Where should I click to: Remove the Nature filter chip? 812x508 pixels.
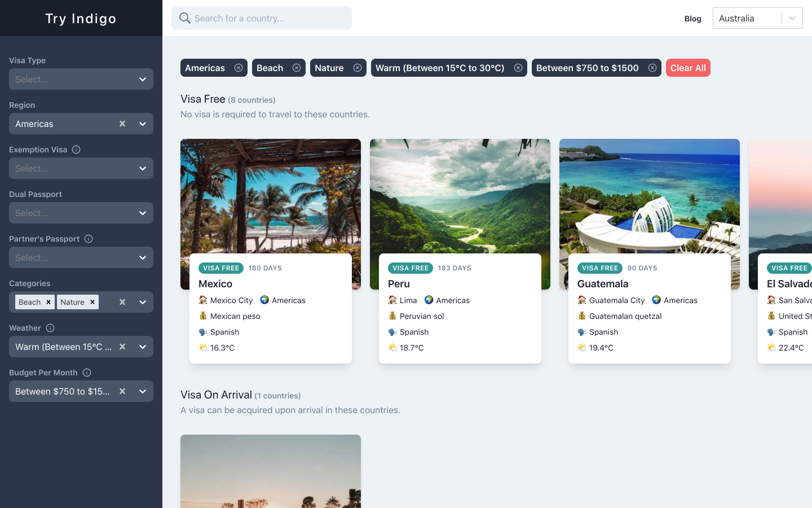[358, 68]
